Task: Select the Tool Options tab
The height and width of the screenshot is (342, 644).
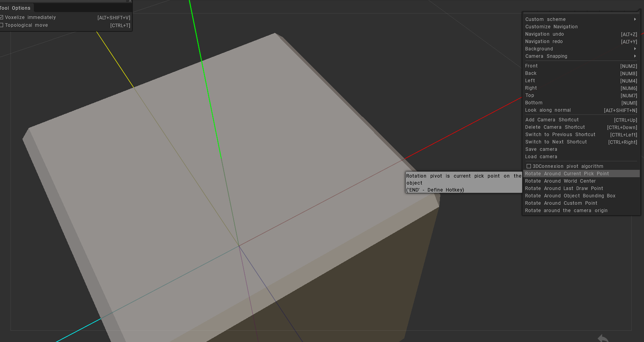Action: [16, 8]
